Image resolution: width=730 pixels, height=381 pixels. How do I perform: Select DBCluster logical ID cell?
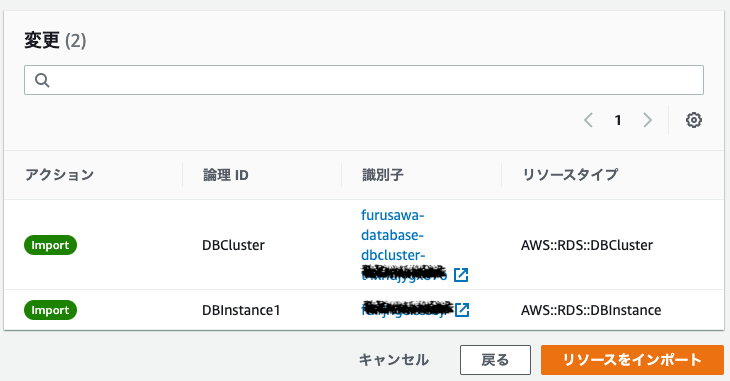tap(233, 245)
